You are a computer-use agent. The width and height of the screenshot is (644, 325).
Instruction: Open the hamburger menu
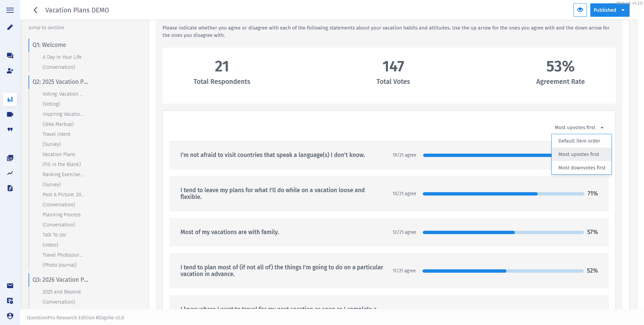[x=10, y=10]
